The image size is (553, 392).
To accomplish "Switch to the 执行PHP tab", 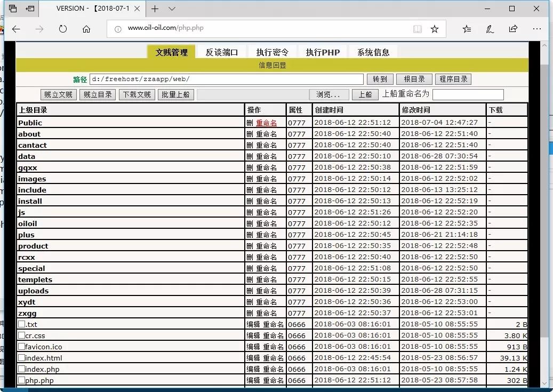I will tap(323, 52).
